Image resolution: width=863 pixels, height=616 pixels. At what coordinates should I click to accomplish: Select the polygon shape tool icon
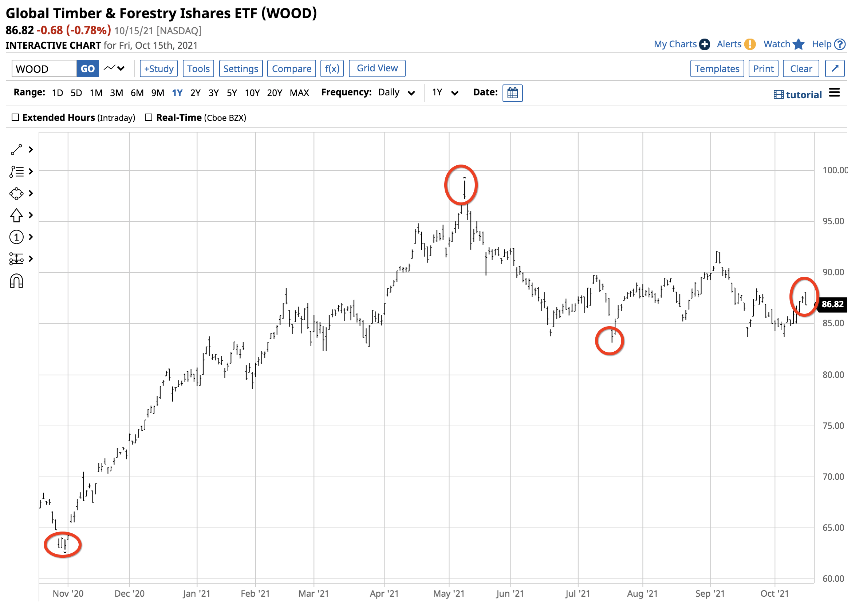click(16, 194)
